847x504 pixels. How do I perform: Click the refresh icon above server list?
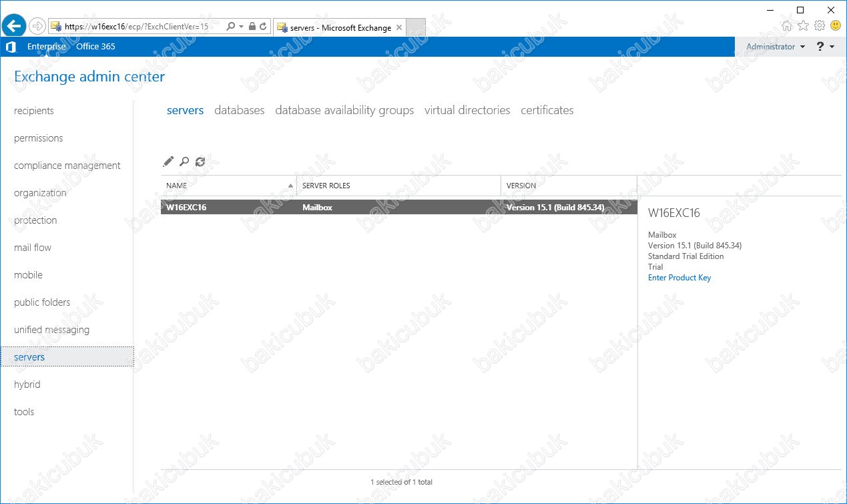200,162
